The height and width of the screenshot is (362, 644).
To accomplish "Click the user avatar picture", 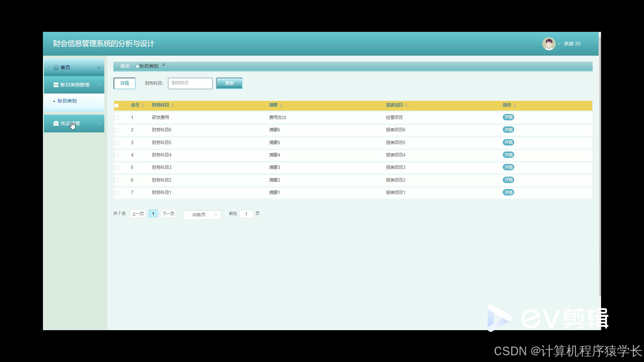I will tap(549, 44).
